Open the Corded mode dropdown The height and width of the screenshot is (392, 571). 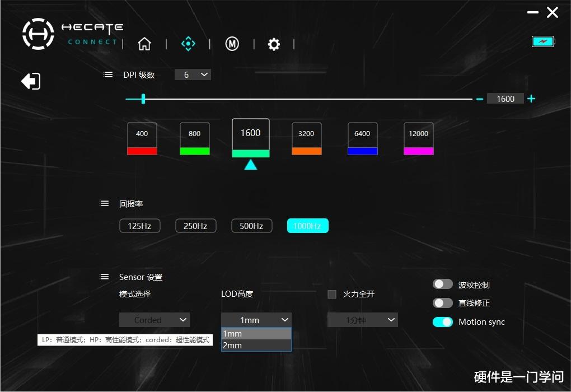pos(155,320)
